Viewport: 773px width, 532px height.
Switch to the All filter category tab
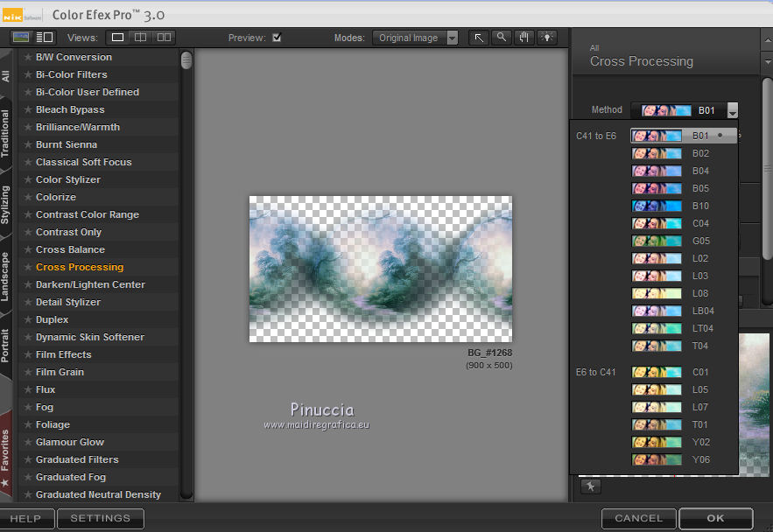(x=5, y=76)
